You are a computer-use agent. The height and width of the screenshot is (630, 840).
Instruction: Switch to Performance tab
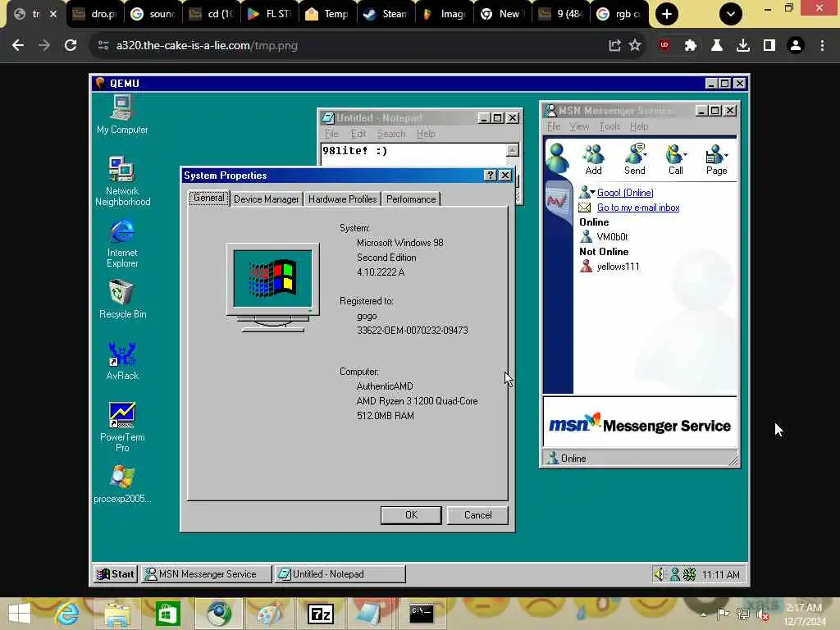click(411, 199)
